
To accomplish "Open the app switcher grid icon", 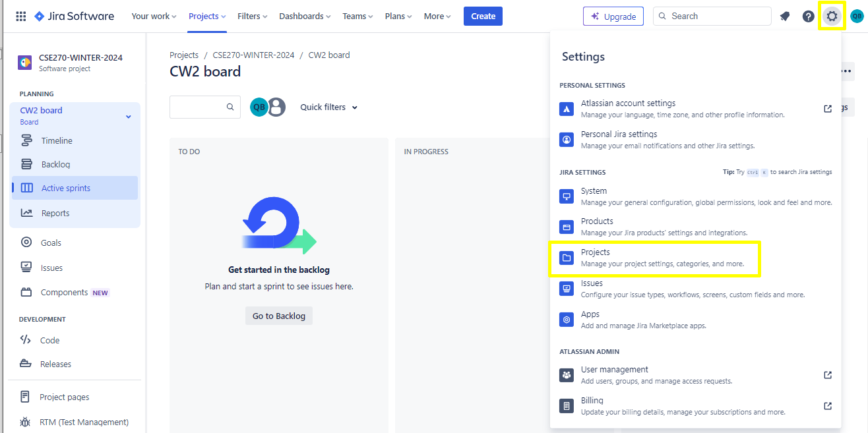I will 20,16.
